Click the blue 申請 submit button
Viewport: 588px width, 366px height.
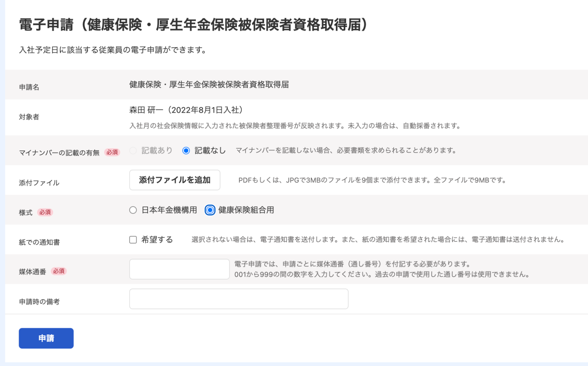point(46,338)
